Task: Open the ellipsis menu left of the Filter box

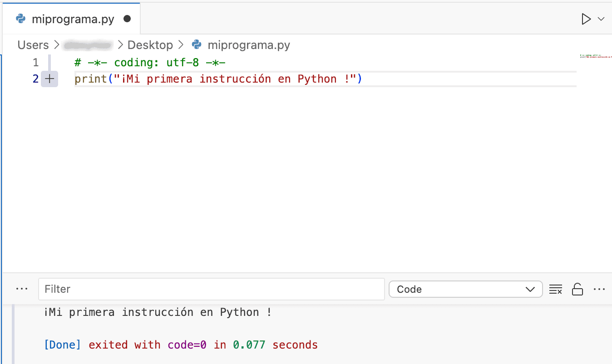Action: point(21,289)
